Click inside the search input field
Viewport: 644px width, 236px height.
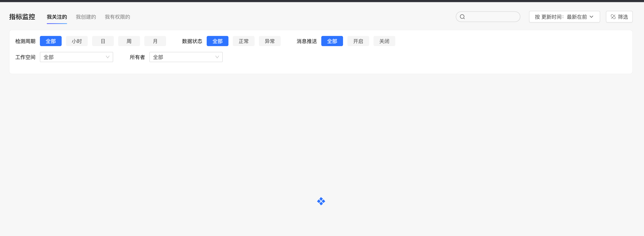pyautogui.click(x=490, y=17)
